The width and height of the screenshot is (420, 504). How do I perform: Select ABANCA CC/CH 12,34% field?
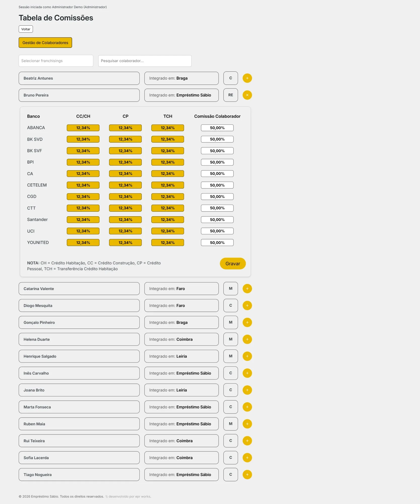click(83, 128)
